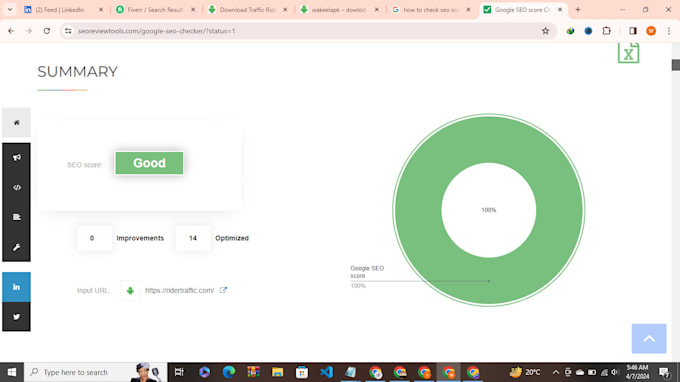The width and height of the screenshot is (680, 382).
Task: Click the 0 Improvements count box
Action: (94, 238)
